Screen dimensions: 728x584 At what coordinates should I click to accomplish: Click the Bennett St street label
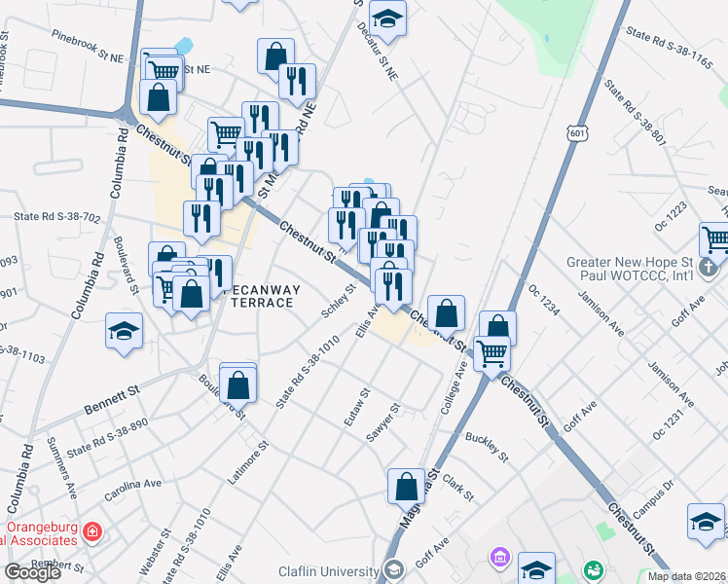pos(112,400)
